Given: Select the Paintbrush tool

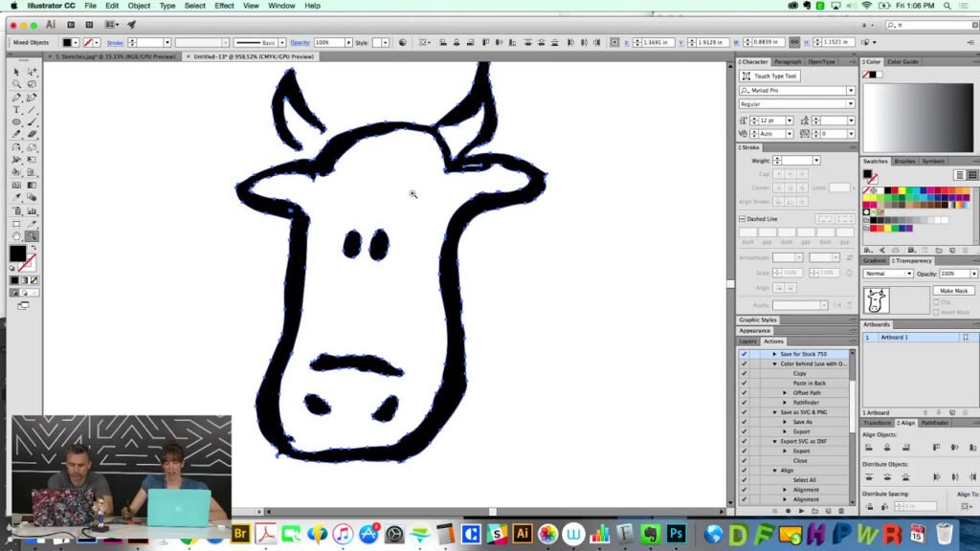Looking at the screenshot, I should 32,122.
